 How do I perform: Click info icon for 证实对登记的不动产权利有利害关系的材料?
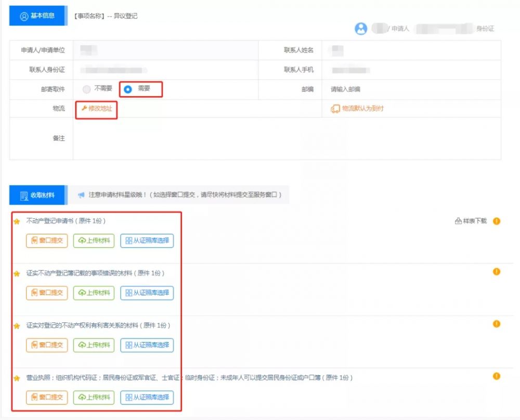point(497,324)
